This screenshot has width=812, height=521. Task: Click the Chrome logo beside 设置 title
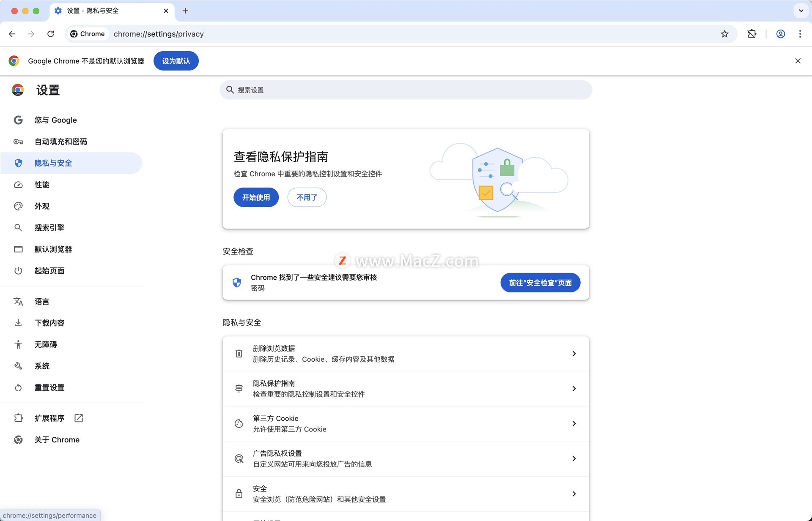[18, 90]
